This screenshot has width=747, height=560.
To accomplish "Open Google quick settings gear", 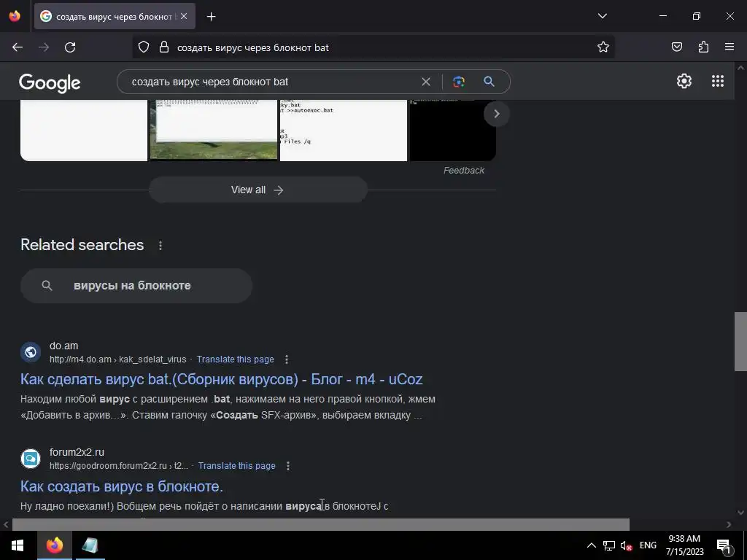I will tap(684, 81).
